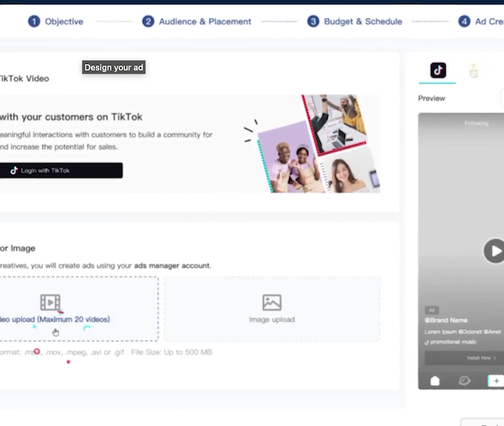Click the promotional music label in preview
This screenshot has height=426, width=504.
[451, 342]
